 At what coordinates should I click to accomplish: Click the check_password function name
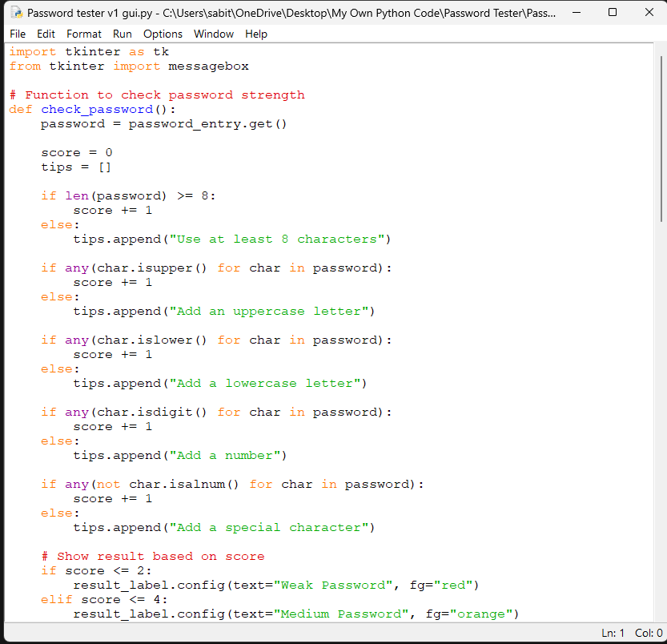tap(97, 110)
